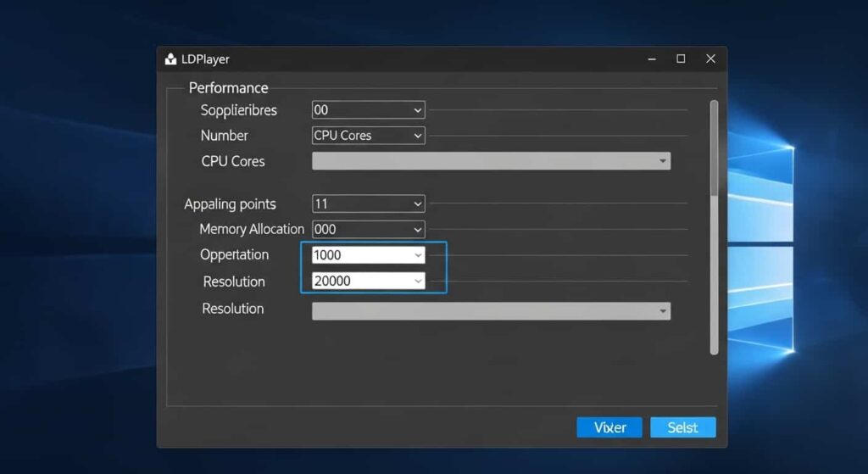Maximize the LDPlayer window
The height and width of the screenshot is (474, 868).
[x=681, y=59]
